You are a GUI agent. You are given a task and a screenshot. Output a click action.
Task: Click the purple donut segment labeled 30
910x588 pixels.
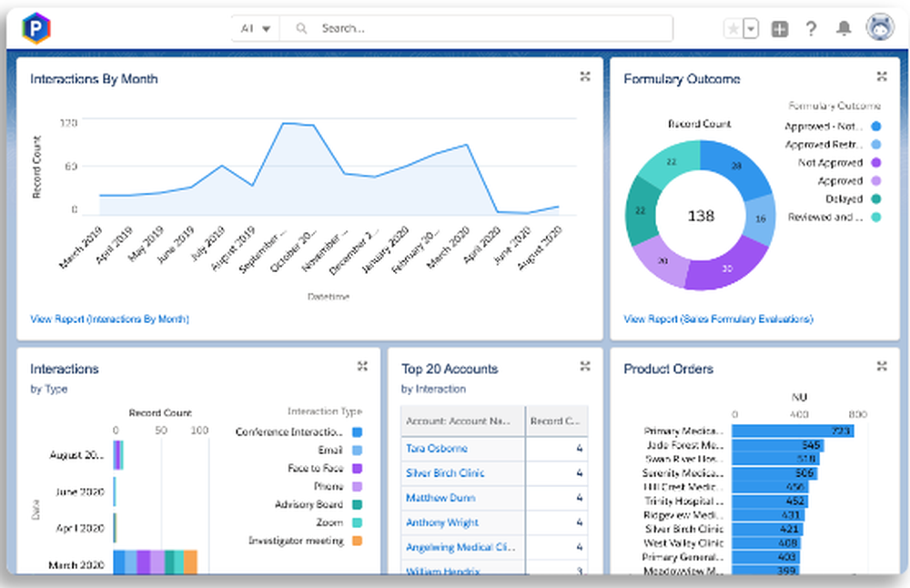point(726,269)
